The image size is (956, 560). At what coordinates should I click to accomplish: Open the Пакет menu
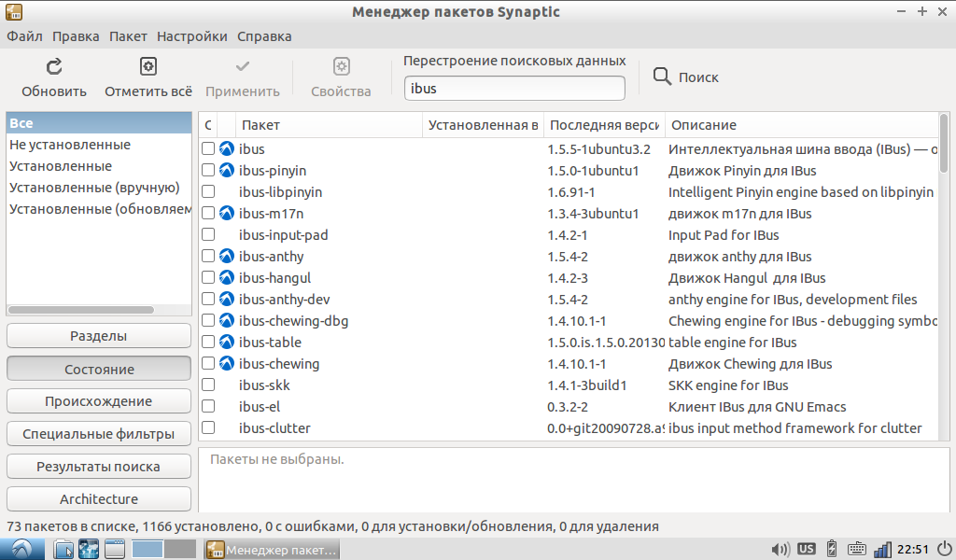128,36
